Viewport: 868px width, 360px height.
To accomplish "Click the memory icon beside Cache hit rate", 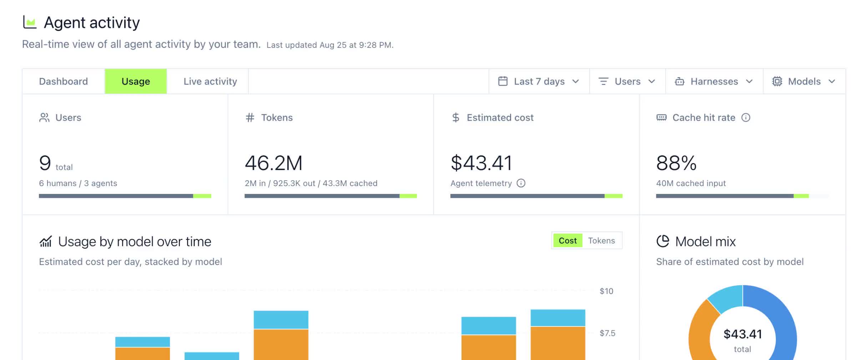I will 661,117.
